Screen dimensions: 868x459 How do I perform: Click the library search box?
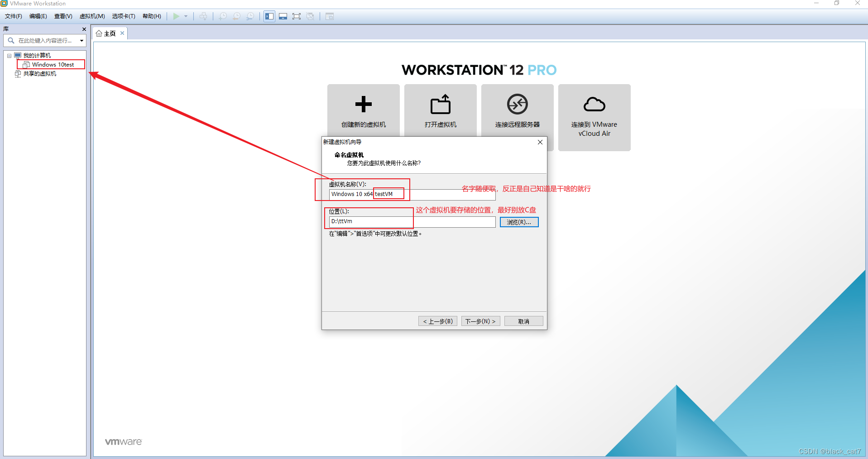pyautogui.click(x=45, y=41)
